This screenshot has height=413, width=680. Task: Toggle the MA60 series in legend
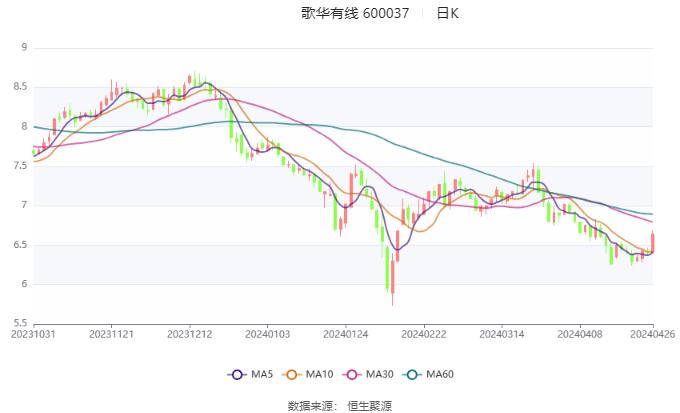(411, 374)
